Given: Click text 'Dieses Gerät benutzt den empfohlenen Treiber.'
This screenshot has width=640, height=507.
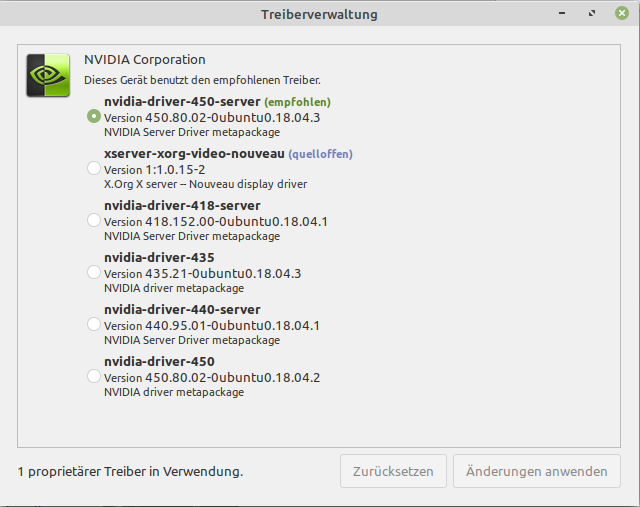Looking at the screenshot, I should tap(202, 80).
